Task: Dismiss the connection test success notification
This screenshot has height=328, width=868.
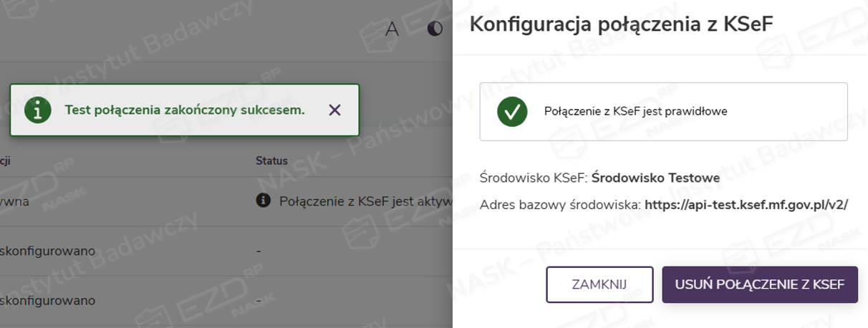Action: (x=334, y=110)
